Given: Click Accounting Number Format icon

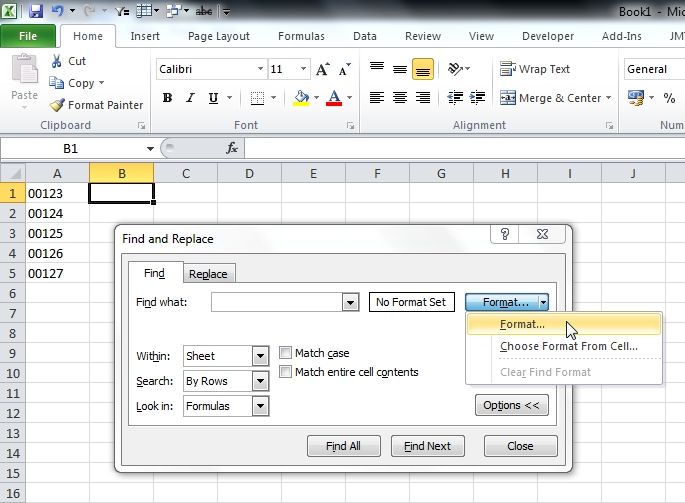Looking at the screenshot, I should pos(636,98).
